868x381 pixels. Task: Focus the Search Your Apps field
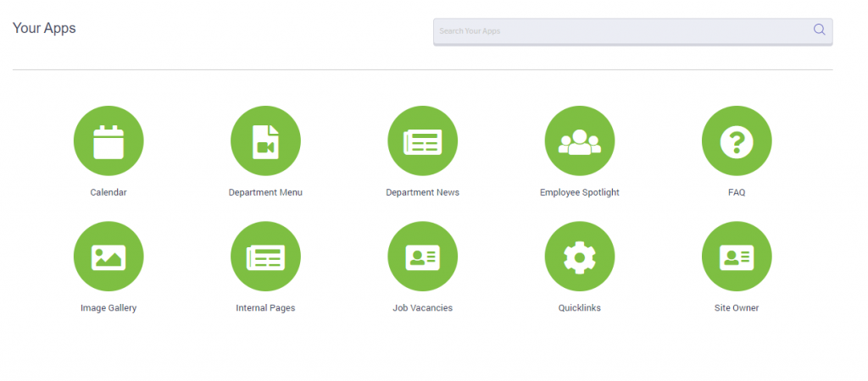click(x=619, y=31)
